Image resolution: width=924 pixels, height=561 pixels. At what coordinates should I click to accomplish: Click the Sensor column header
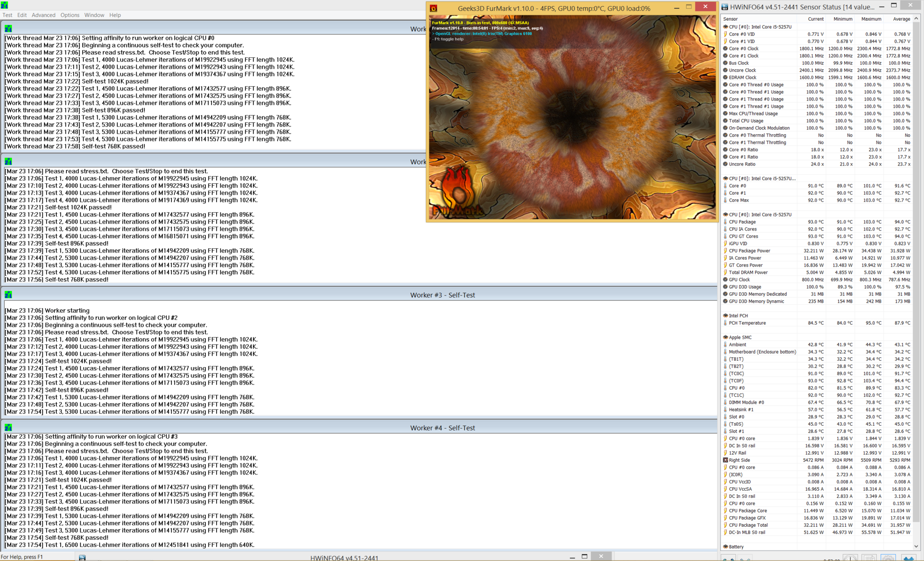(x=759, y=19)
